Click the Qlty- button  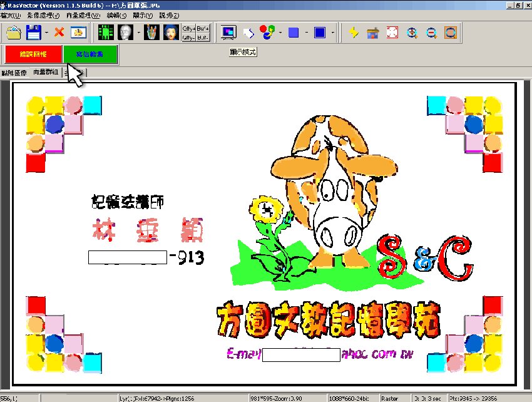click(x=188, y=38)
